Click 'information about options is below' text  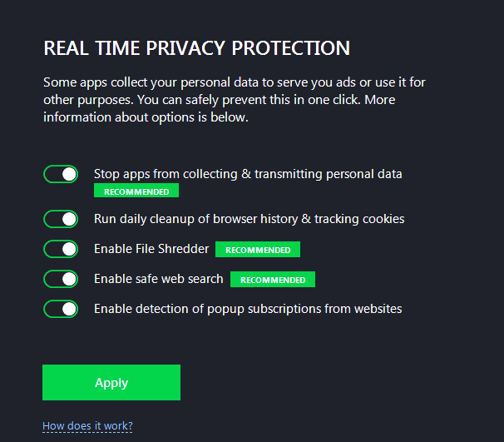pyautogui.click(x=146, y=117)
